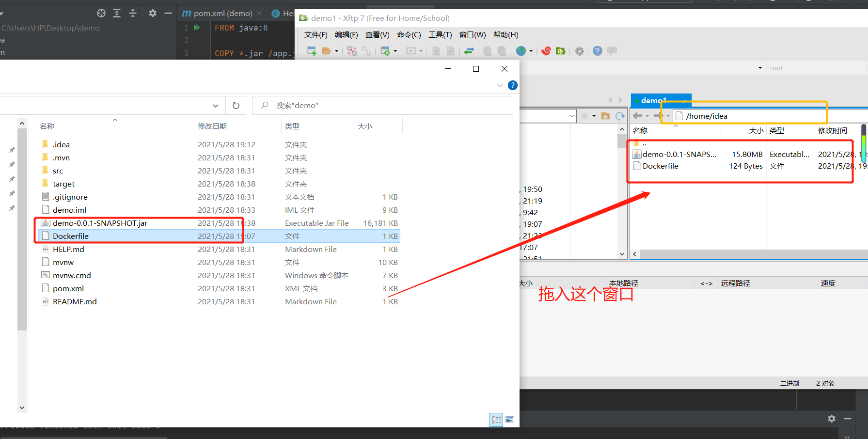Click the remote pane back arrow button
The width and height of the screenshot is (868, 439).
[x=637, y=116]
